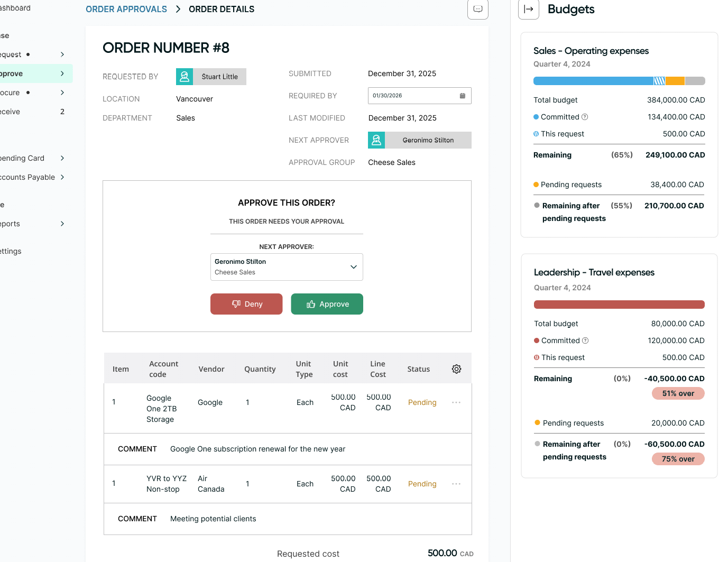
Task: Click Stuart Little avatar icon
Action: (185, 77)
